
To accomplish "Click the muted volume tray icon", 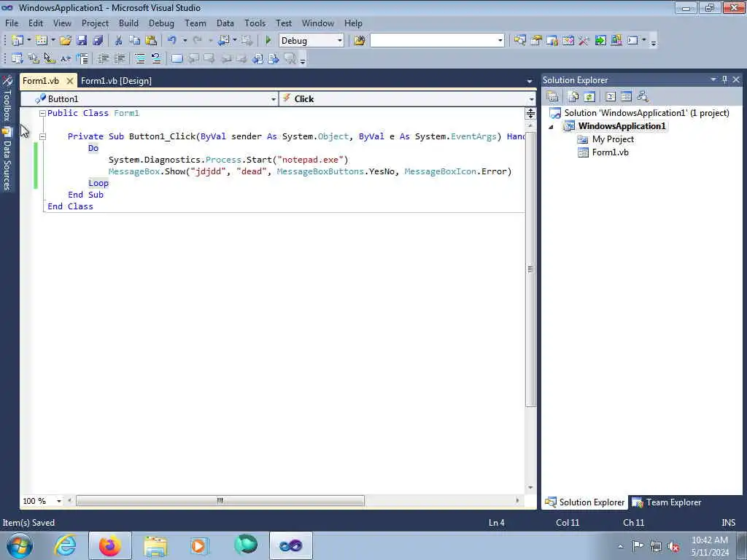I will (x=673, y=547).
